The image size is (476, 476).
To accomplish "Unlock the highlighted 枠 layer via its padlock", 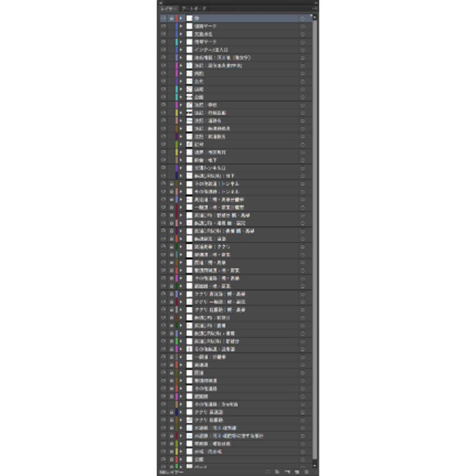I will point(171,18).
